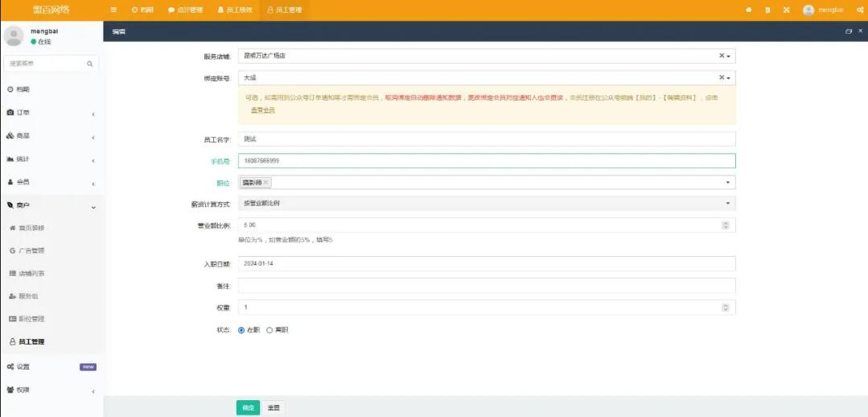
Task: Clear the 服务店铺 selection with the X
Action: tap(722, 56)
